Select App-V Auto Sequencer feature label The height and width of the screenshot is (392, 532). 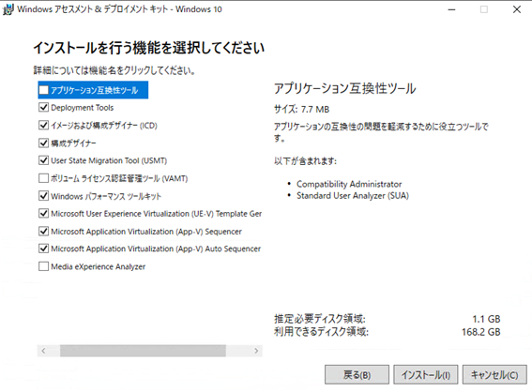156,249
